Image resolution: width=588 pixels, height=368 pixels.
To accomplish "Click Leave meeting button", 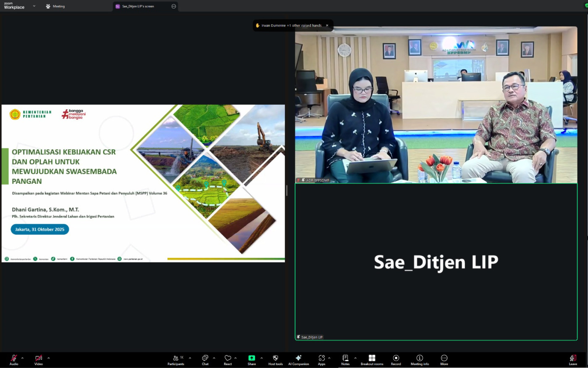I will [x=573, y=359].
